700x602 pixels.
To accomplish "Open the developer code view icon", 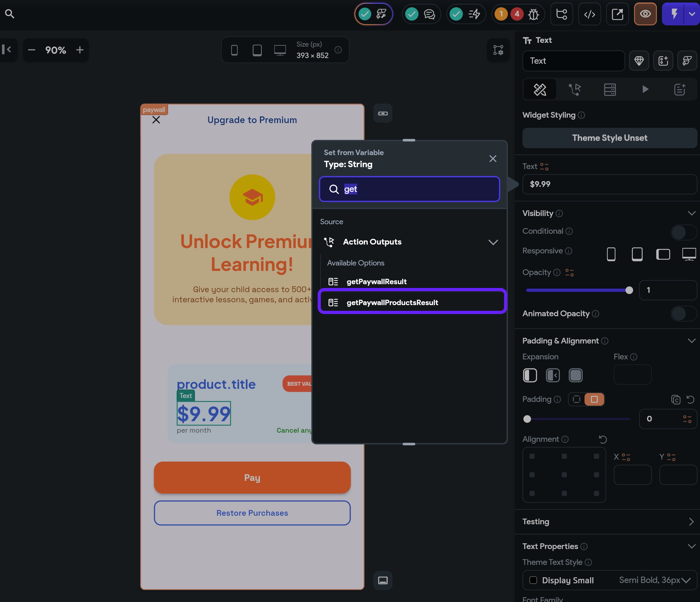I will (x=589, y=14).
